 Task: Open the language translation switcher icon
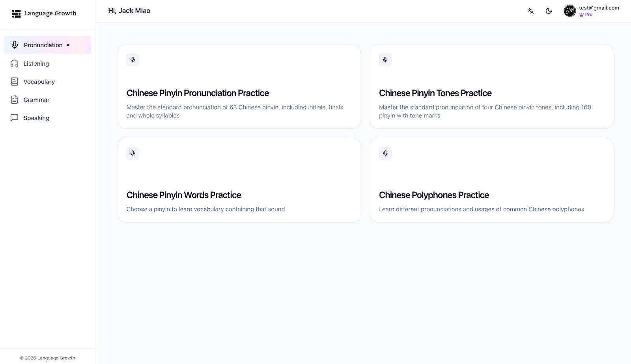530,11
